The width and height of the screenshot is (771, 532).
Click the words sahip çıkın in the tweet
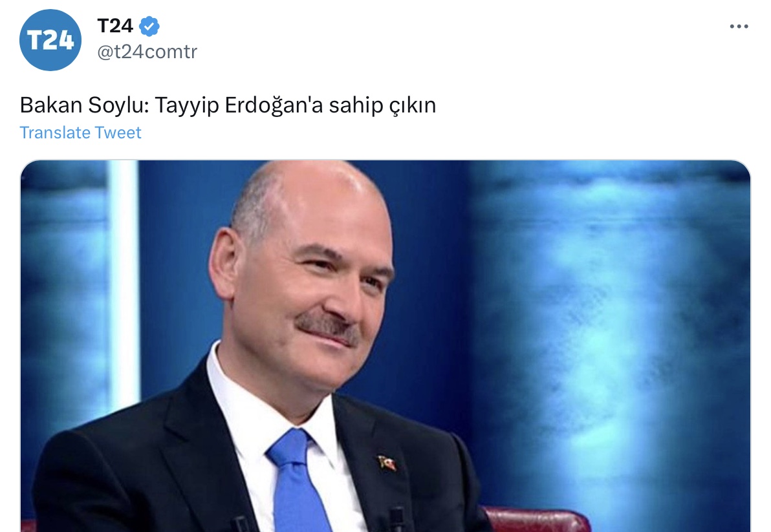click(x=382, y=105)
